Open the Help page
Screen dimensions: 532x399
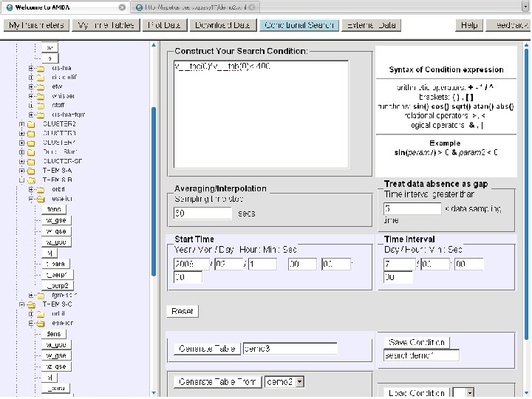[x=469, y=25]
